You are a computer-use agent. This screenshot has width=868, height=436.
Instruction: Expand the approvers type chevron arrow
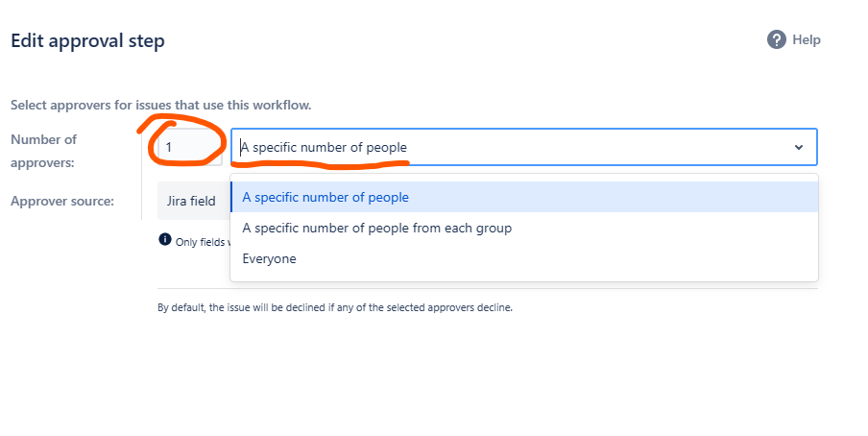click(x=798, y=147)
